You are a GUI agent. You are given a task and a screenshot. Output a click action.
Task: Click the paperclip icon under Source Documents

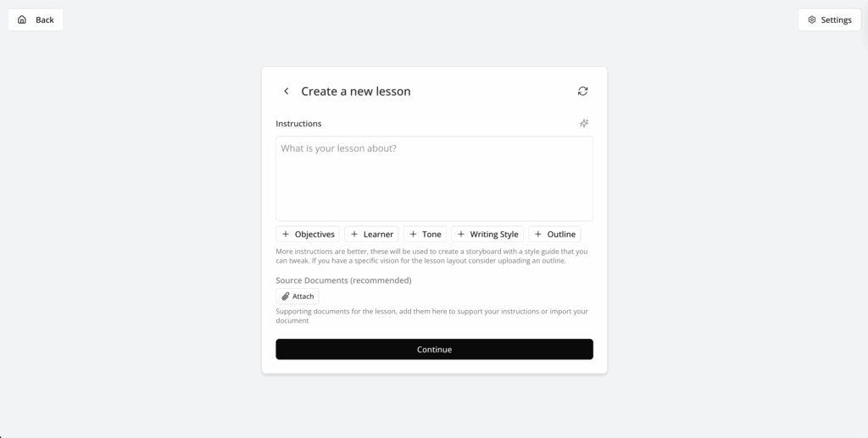[x=285, y=297]
